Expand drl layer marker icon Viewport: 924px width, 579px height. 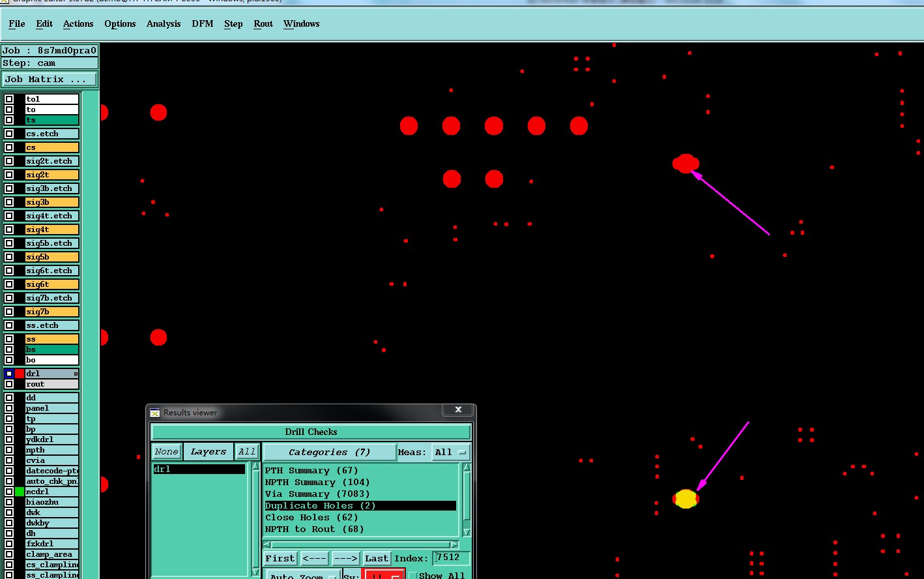point(76,374)
